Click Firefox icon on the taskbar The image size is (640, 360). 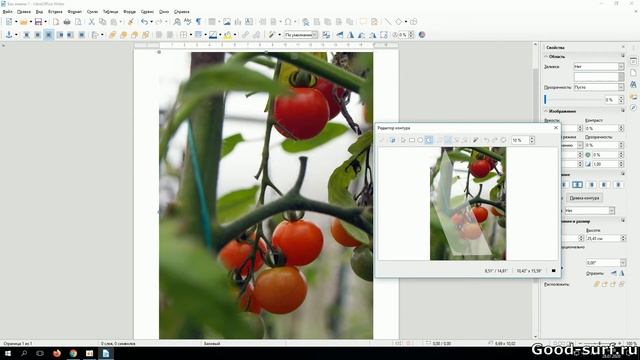57,353
